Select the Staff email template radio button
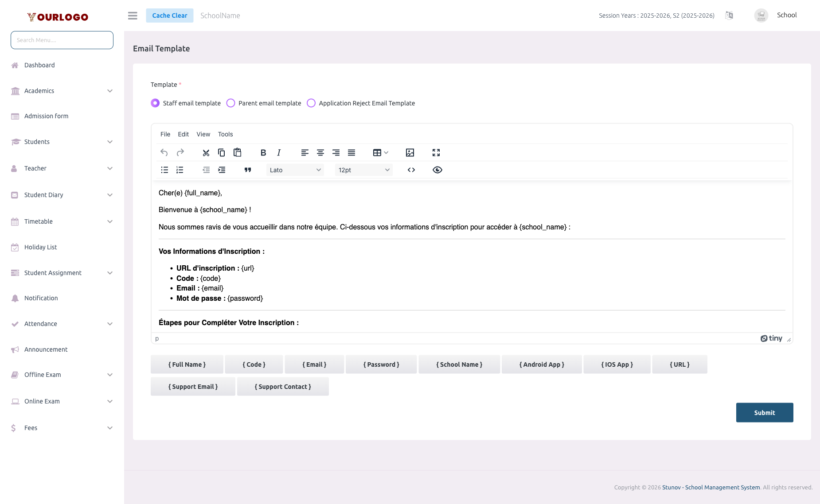The image size is (820, 504). tap(155, 103)
